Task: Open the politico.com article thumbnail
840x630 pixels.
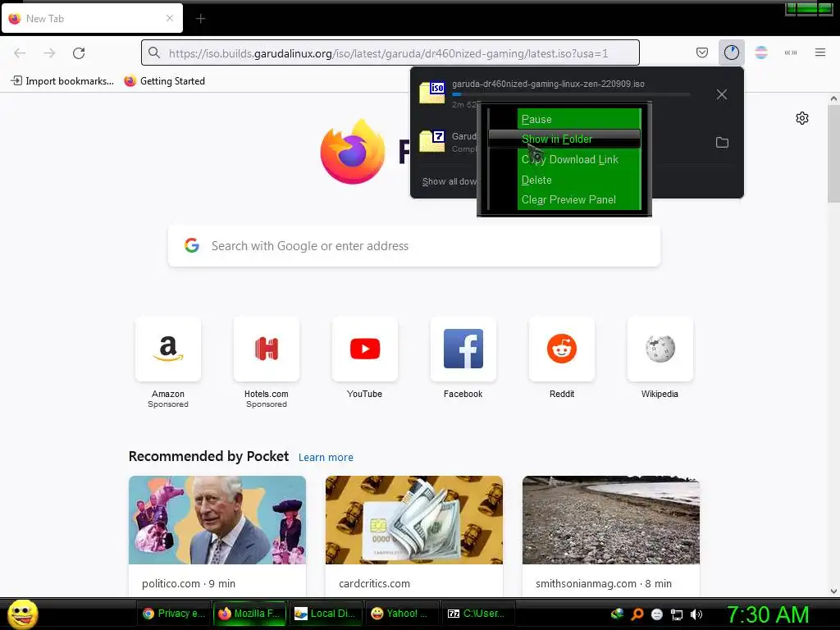Action: click(217, 519)
